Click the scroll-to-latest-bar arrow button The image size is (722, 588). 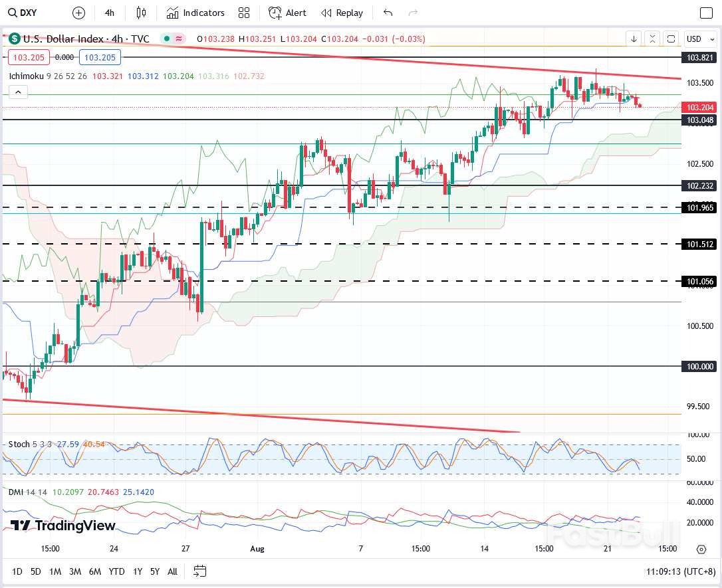(x=632, y=39)
